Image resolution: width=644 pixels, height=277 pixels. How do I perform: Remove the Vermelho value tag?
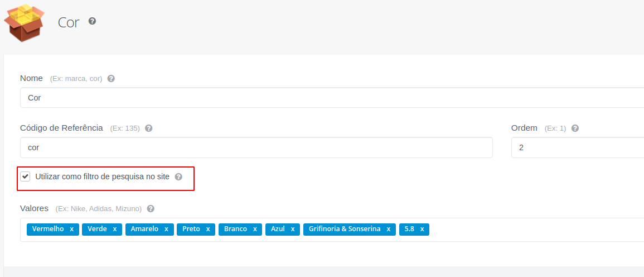71,230
